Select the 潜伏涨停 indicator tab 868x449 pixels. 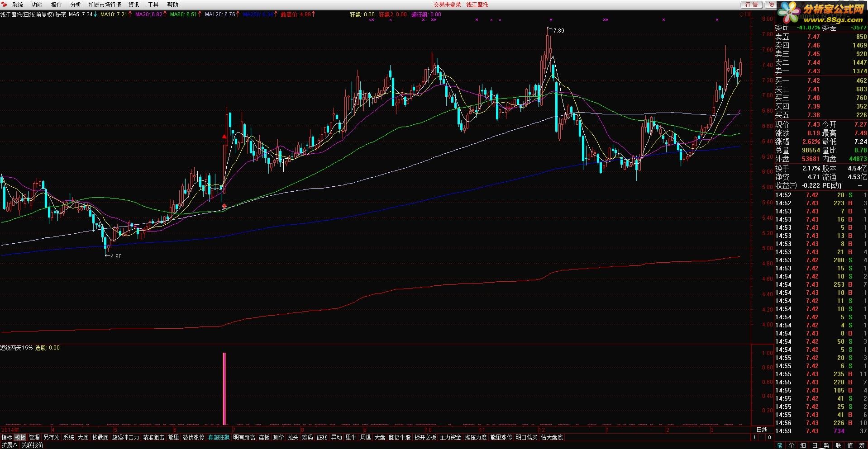[194, 437]
